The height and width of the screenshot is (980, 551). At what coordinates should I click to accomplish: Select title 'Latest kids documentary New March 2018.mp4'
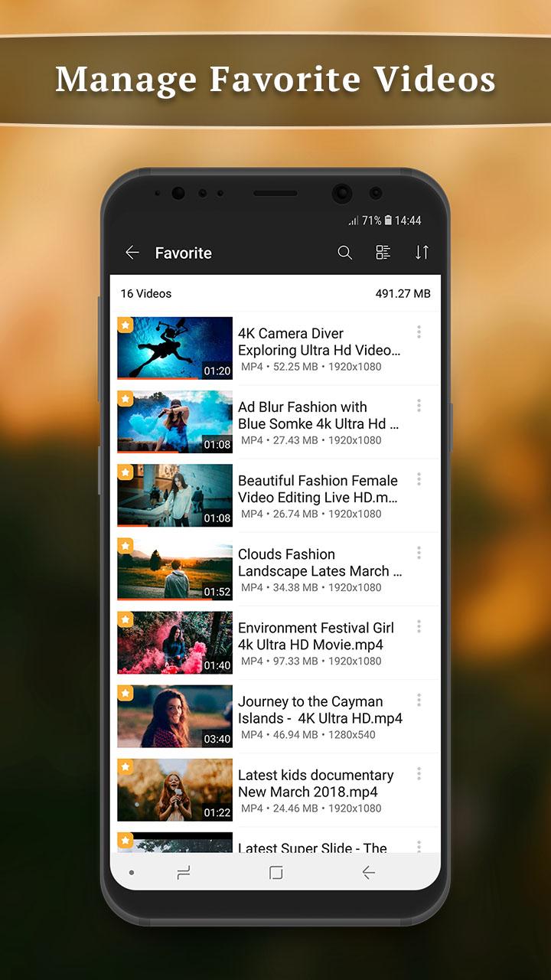point(316,782)
